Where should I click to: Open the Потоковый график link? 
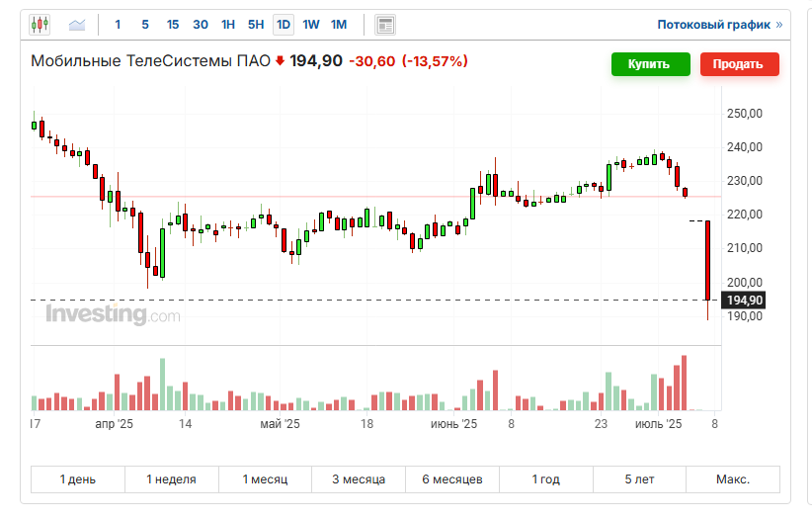[719, 25]
